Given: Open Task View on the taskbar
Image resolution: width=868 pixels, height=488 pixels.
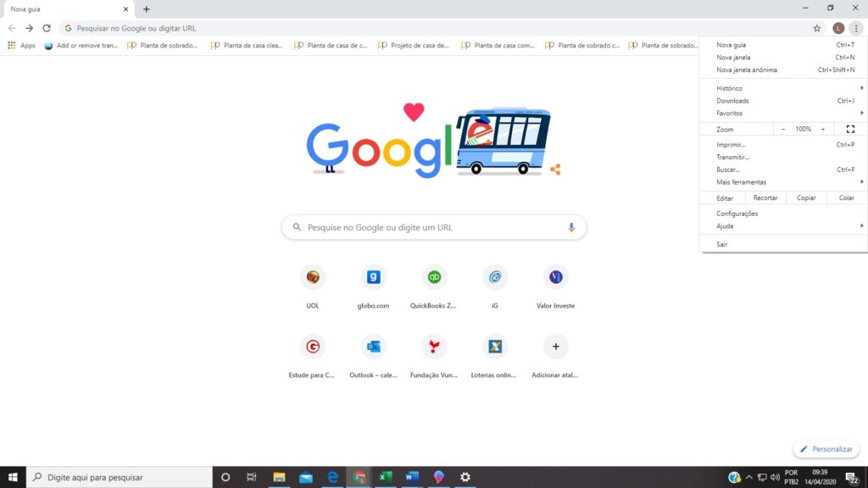Looking at the screenshot, I should (251, 477).
